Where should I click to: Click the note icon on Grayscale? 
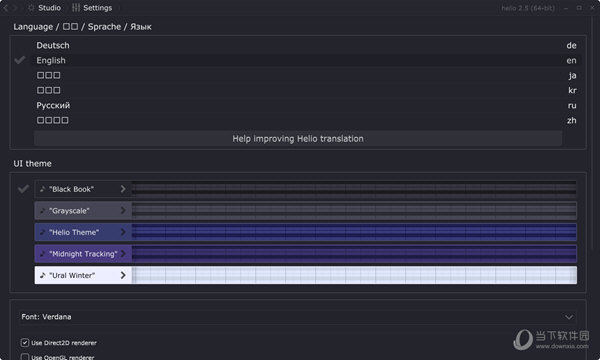[42, 210]
